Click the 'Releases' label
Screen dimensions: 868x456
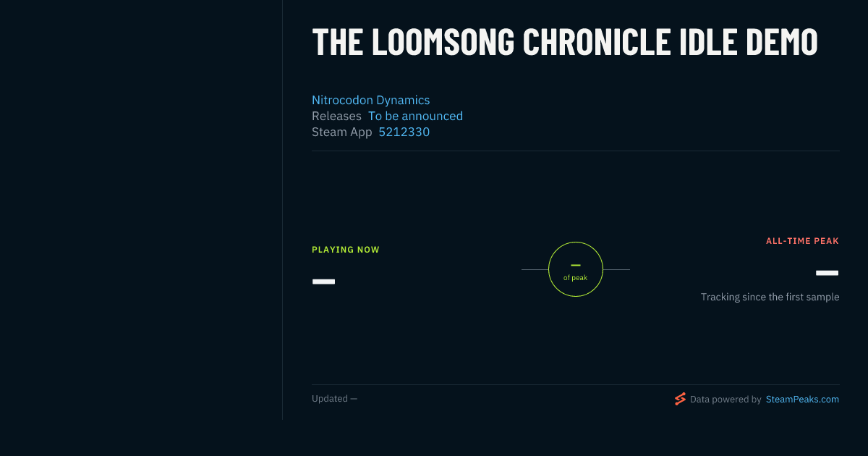[336, 116]
